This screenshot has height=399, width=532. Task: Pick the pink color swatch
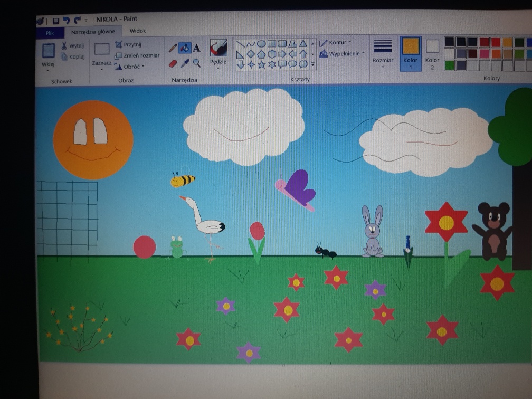(484, 54)
